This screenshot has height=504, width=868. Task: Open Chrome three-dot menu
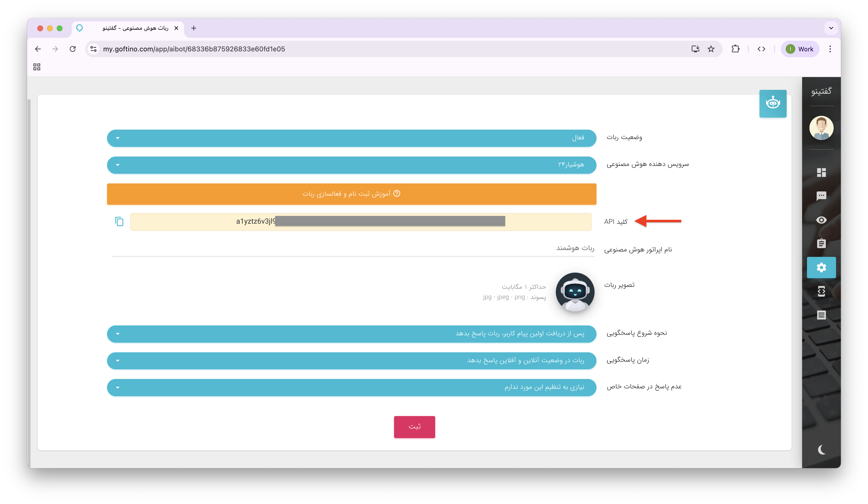pos(830,49)
